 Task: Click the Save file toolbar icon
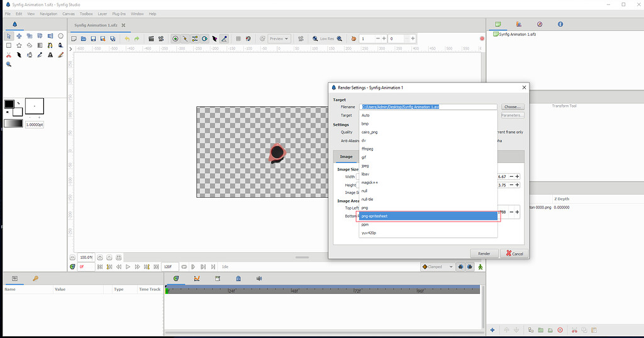tap(93, 38)
